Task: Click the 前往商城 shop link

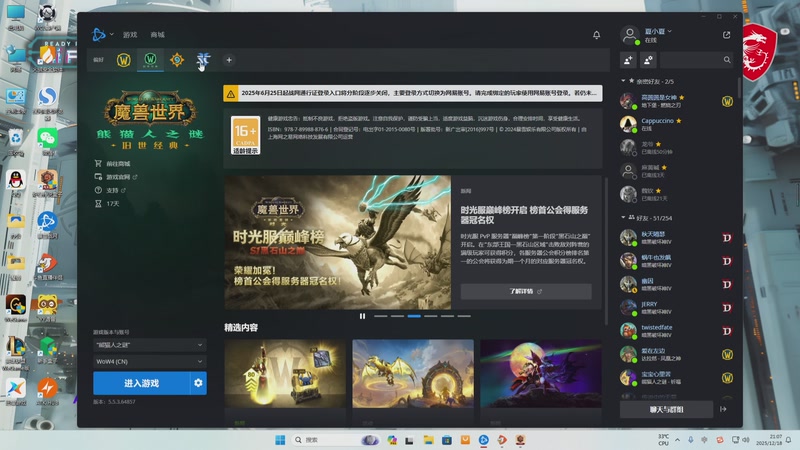Action: point(113,164)
